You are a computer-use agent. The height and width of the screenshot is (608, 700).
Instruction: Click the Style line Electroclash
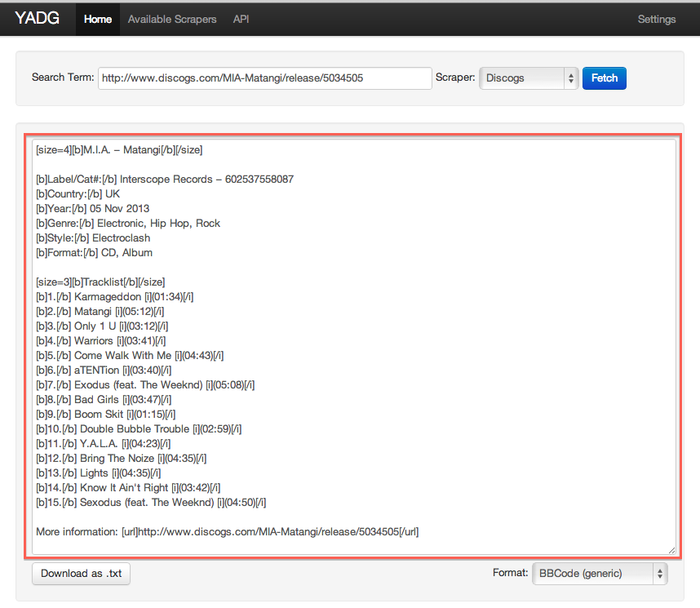[93, 238]
